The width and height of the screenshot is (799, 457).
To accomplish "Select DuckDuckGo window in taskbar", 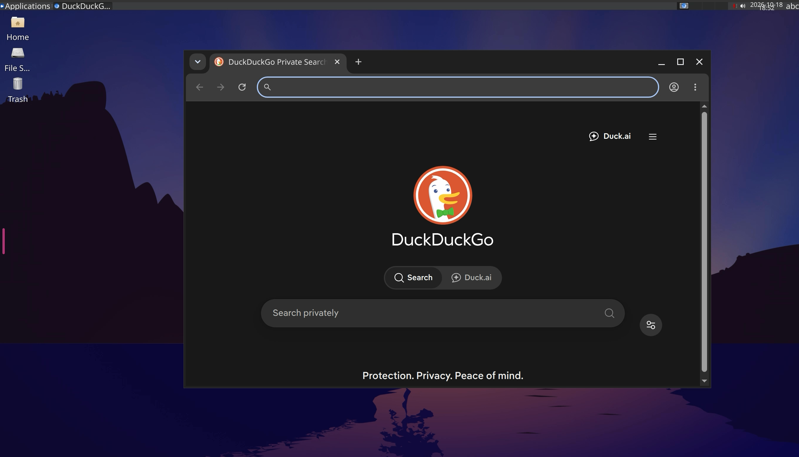I will 83,6.
